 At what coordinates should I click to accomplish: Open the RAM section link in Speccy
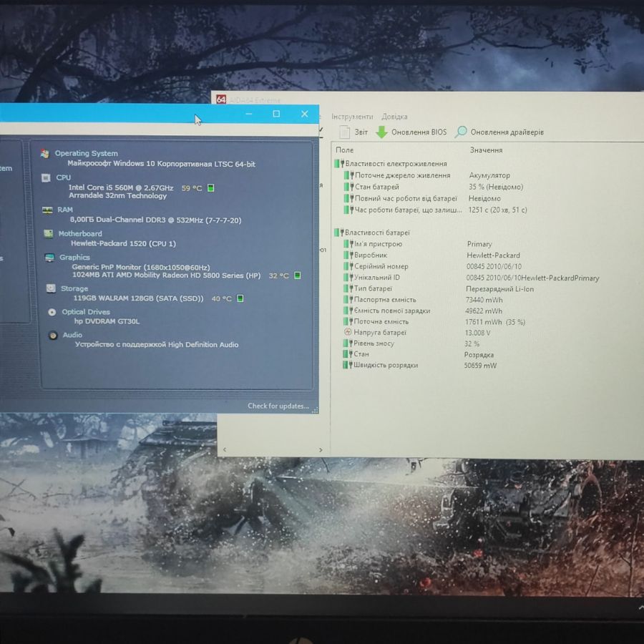tap(65, 210)
